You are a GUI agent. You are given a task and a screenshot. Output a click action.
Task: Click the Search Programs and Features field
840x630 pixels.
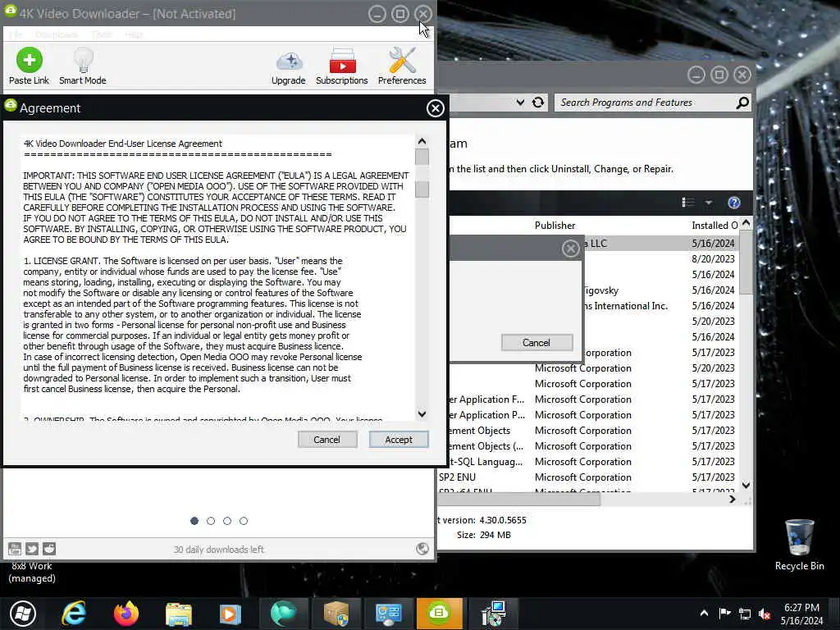click(646, 103)
